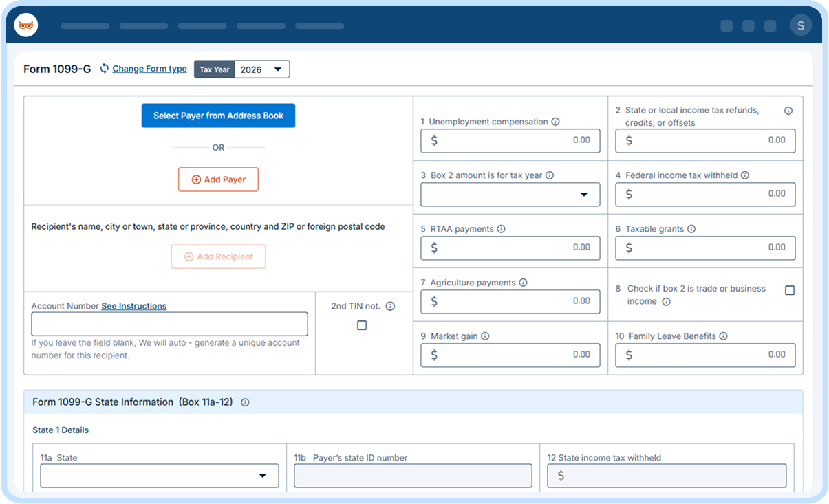The height and width of the screenshot is (504, 829).
Task: Show info for State Information Box 11a-12
Action: (x=245, y=402)
